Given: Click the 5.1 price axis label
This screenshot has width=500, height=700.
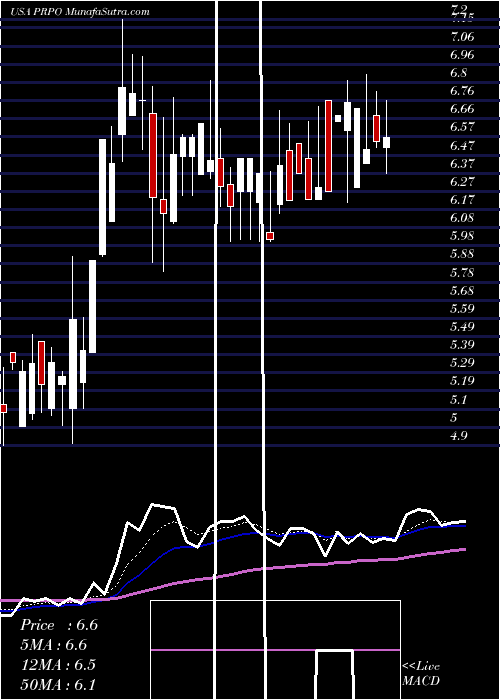Looking at the screenshot, I should [x=459, y=399].
